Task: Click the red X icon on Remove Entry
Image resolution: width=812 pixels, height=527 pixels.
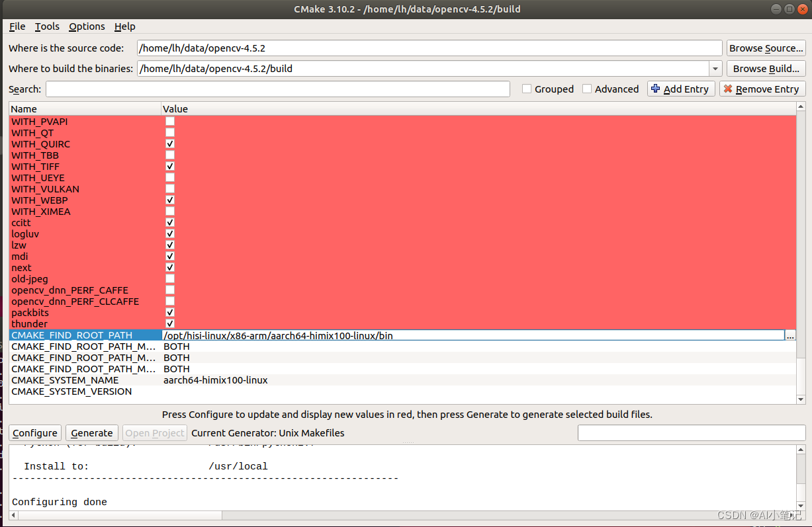Action: [x=728, y=89]
